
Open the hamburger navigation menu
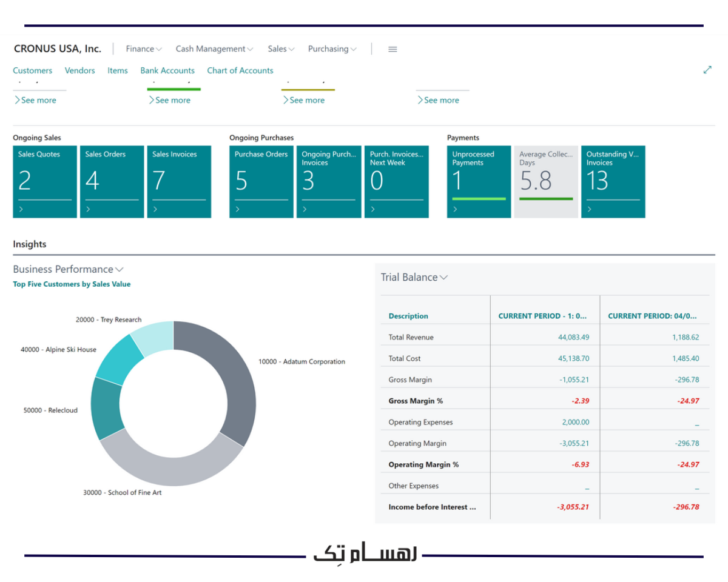(x=392, y=49)
